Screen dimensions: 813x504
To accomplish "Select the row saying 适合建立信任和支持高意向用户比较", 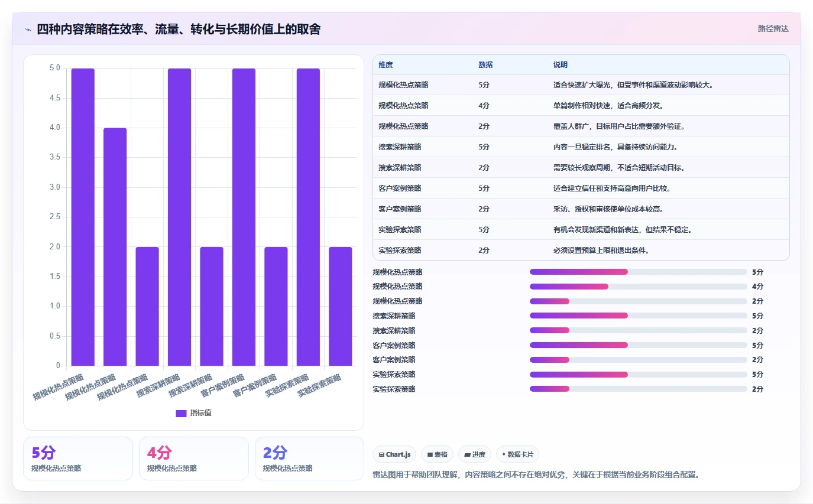I will [x=581, y=188].
